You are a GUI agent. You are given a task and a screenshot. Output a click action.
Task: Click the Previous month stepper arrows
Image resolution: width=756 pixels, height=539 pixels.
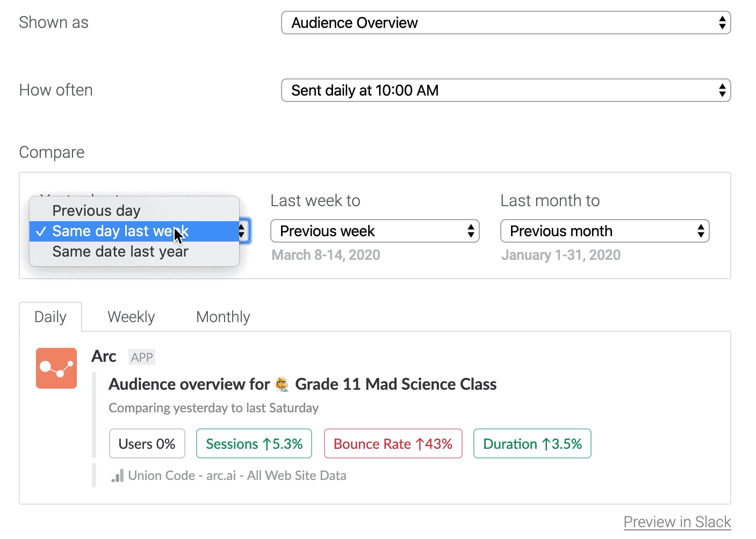701,231
